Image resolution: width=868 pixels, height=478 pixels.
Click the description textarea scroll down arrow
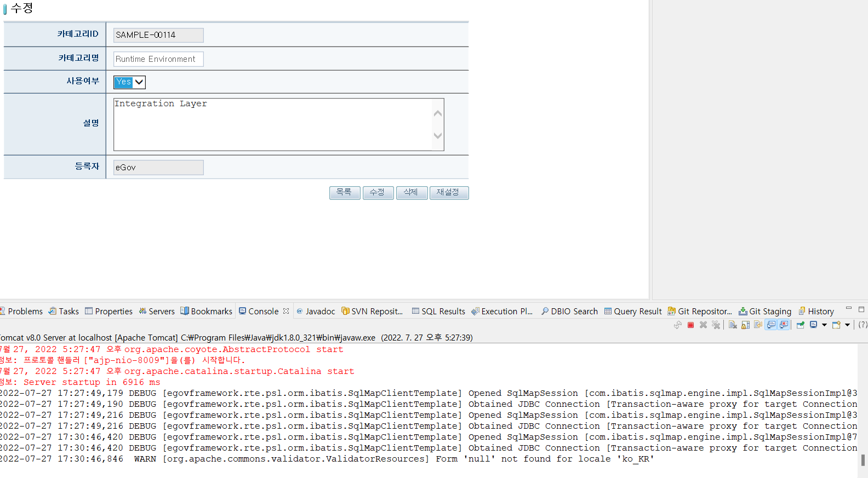[438, 135]
